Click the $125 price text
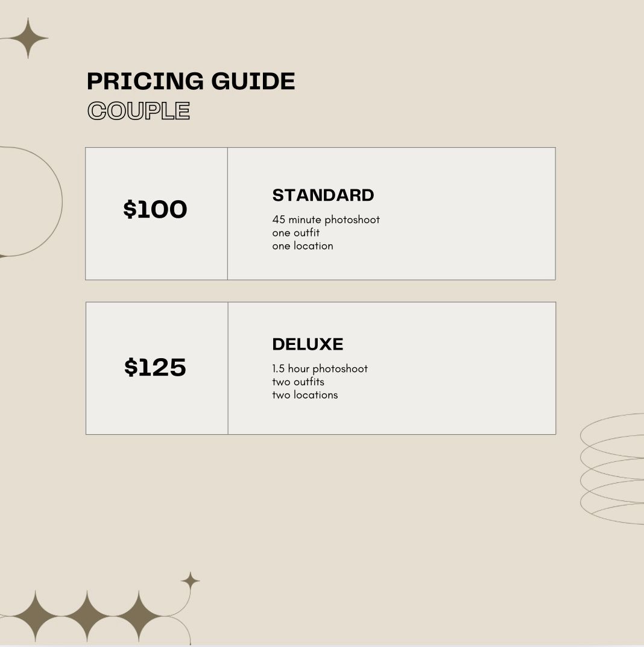 (155, 367)
